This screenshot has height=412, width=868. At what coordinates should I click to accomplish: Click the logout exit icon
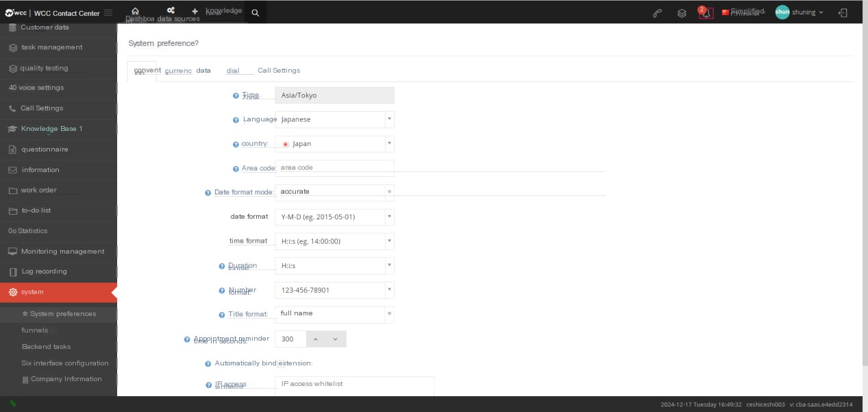click(843, 12)
